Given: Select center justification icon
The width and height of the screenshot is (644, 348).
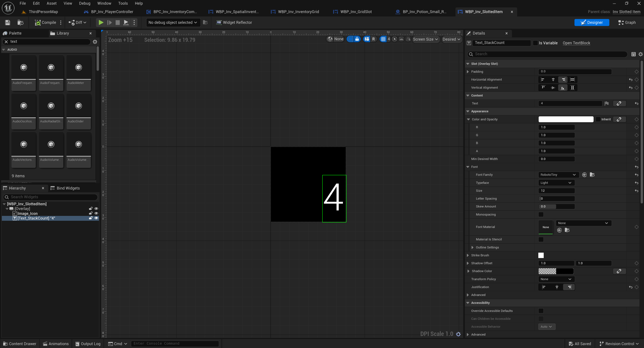Looking at the screenshot, I should coord(556,287).
